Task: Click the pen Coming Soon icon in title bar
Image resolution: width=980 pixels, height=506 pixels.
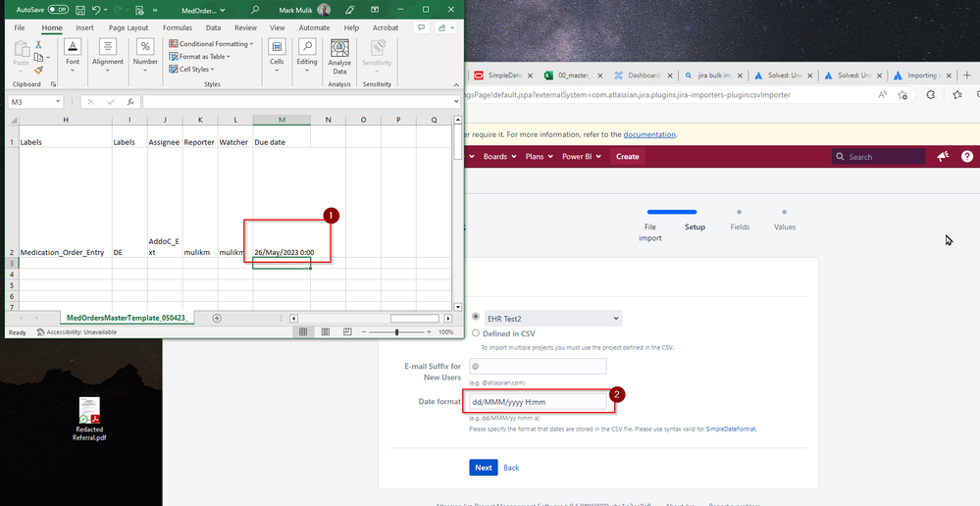Action: [349, 10]
